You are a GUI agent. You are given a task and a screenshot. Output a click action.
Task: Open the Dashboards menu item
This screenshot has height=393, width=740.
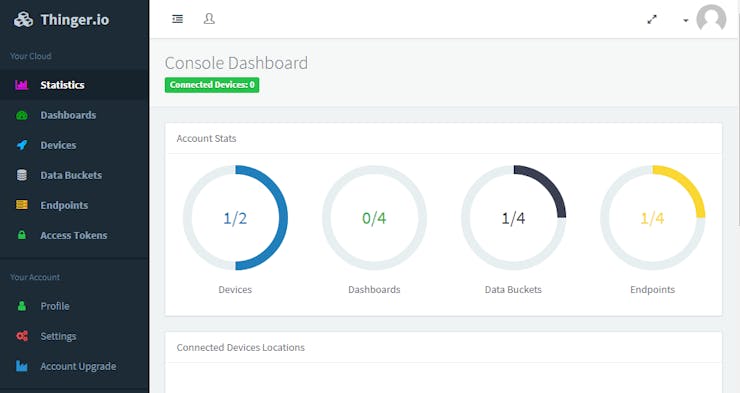(x=75, y=115)
